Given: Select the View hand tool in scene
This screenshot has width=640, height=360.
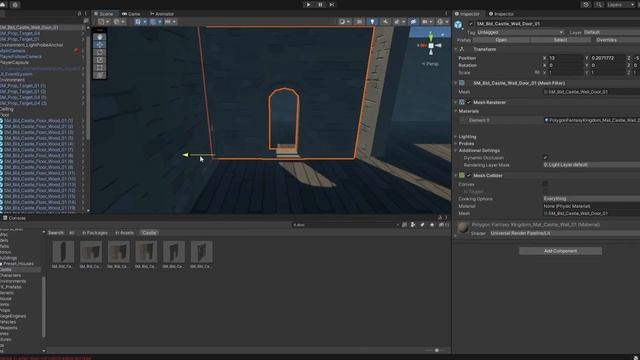Looking at the screenshot, I should [x=100, y=37].
